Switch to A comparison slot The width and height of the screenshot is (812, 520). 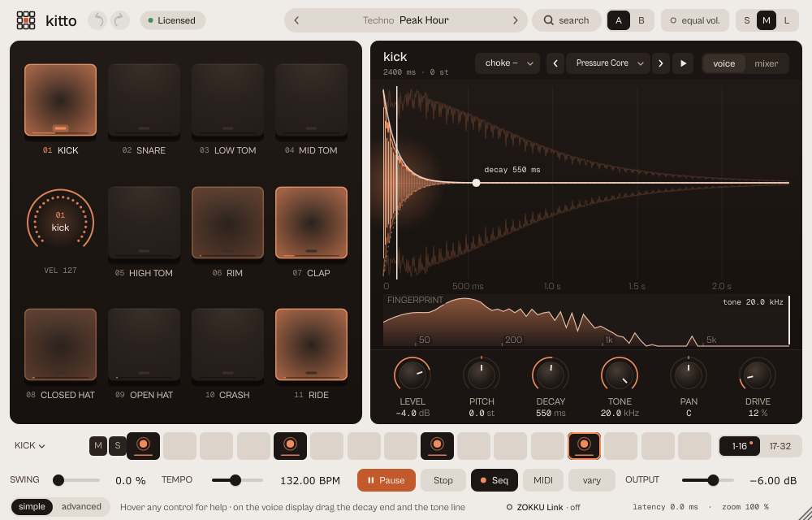tap(618, 20)
